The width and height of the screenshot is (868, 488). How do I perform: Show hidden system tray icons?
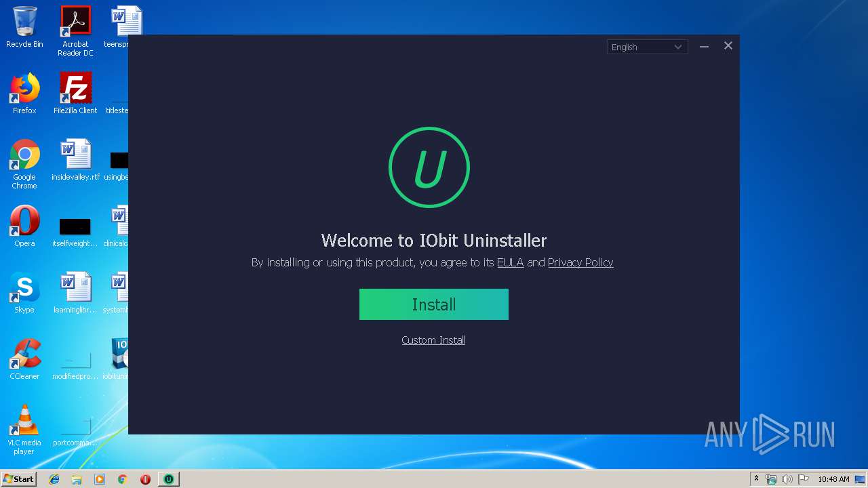click(756, 479)
